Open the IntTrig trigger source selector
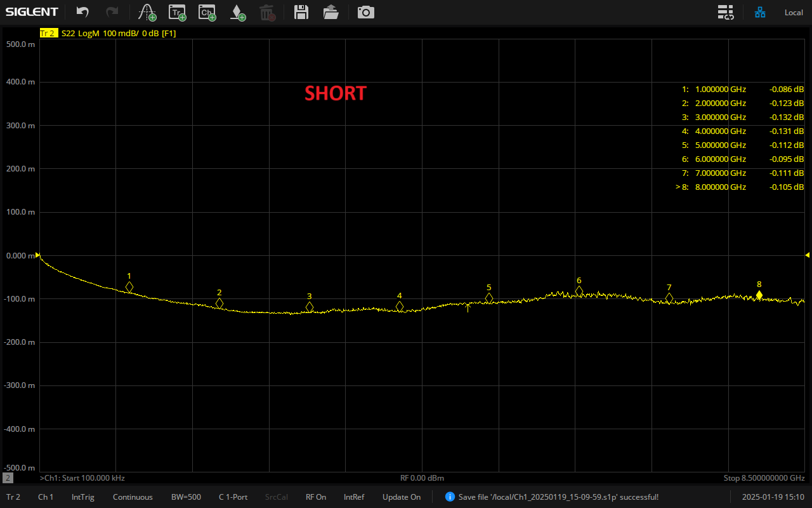Viewport: 812px width, 508px height. click(83, 497)
